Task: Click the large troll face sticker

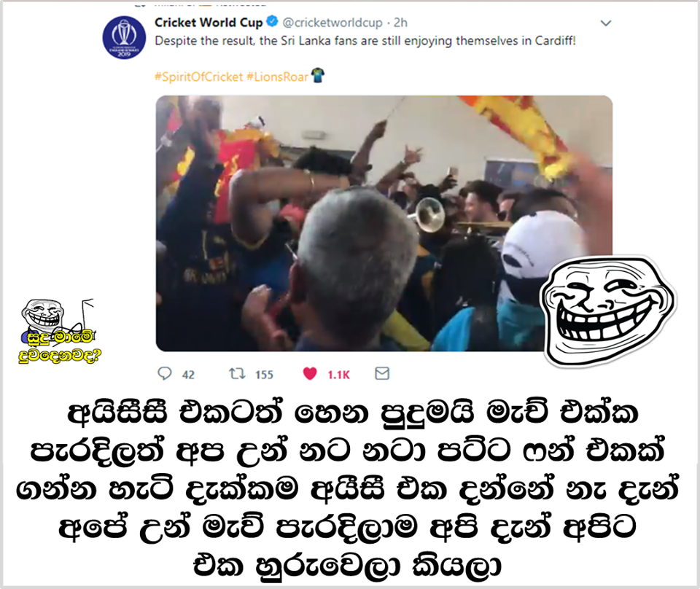Action: [x=608, y=311]
